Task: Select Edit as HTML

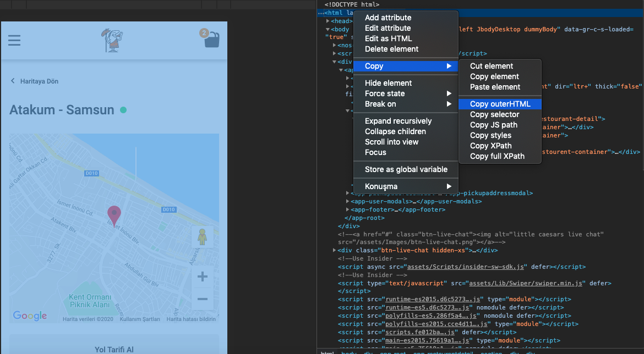Action: coord(406,38)
